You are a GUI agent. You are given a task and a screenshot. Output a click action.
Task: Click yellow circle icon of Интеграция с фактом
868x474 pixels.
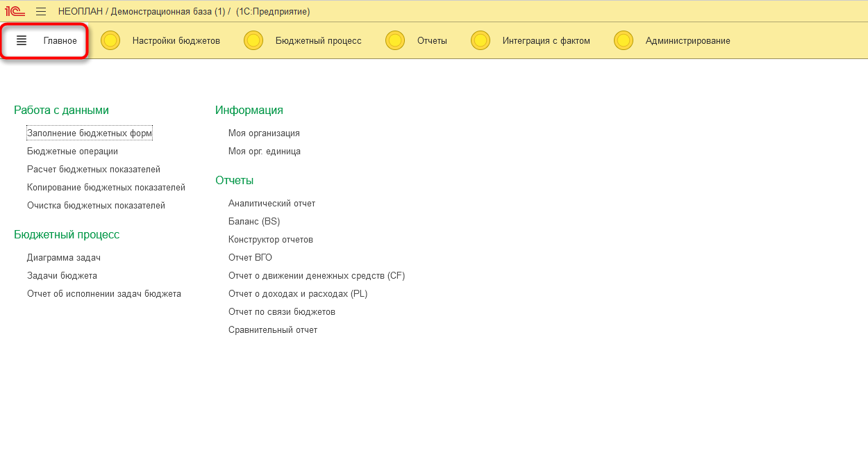click(481, 40)
